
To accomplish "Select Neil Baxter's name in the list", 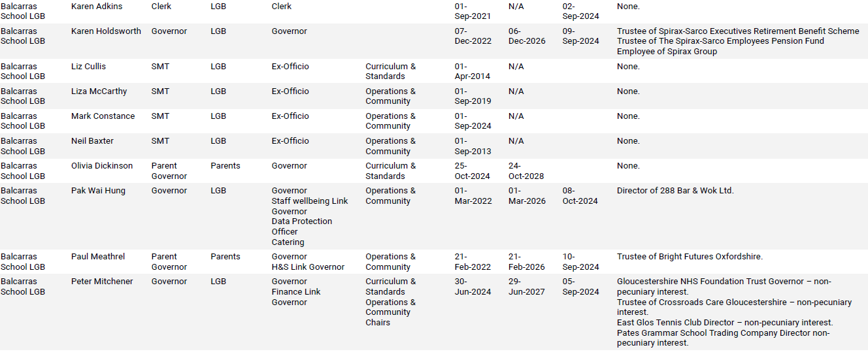I will (x=92, y=141).
